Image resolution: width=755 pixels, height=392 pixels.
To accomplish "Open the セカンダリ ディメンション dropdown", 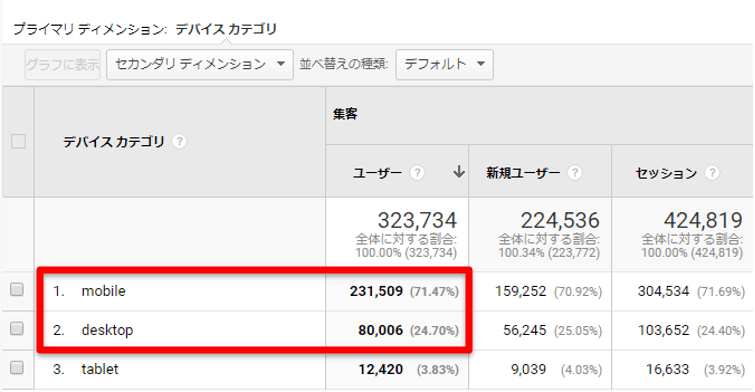I will (200, 65).
